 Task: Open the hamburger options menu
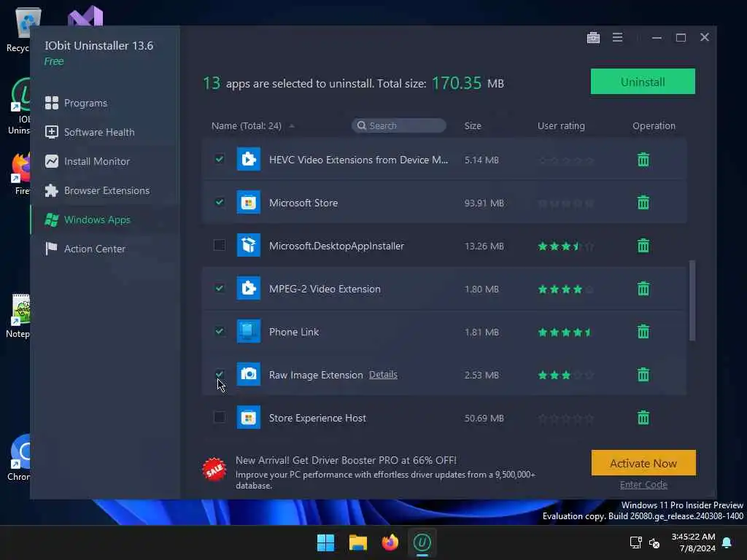tap(617, 37)
